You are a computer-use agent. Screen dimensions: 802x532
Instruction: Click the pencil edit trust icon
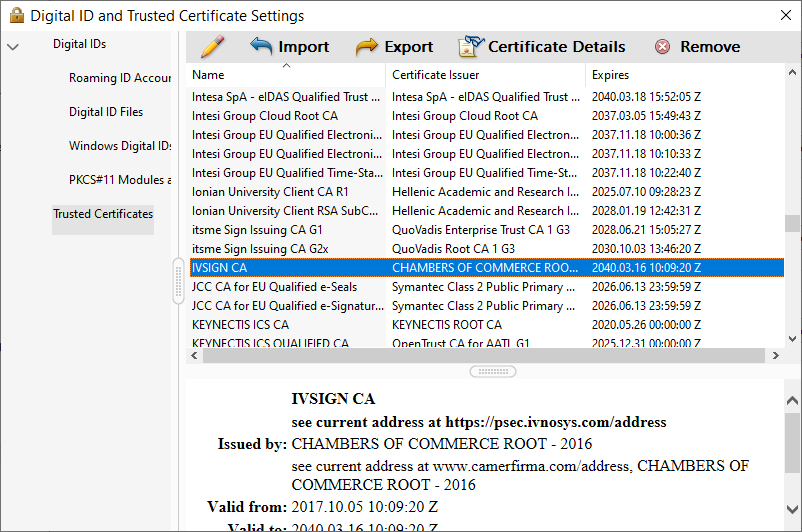(x=212, y=47)
